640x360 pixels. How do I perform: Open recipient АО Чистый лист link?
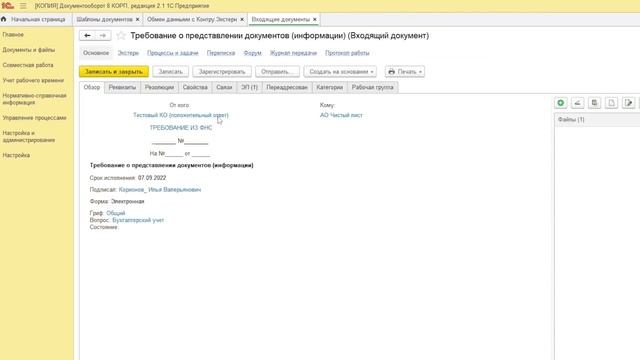click(341, 115)
